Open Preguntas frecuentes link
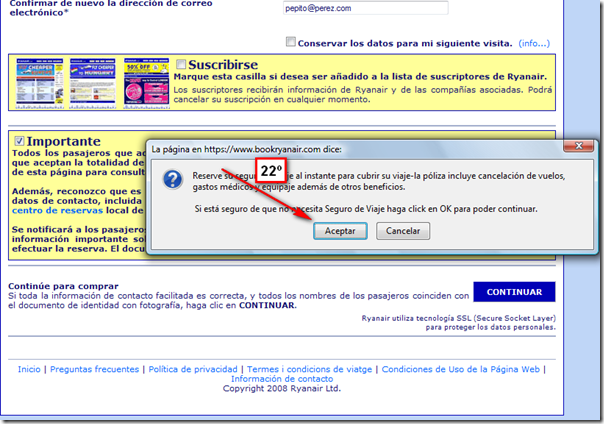604x424 pixels. [94, 369]
